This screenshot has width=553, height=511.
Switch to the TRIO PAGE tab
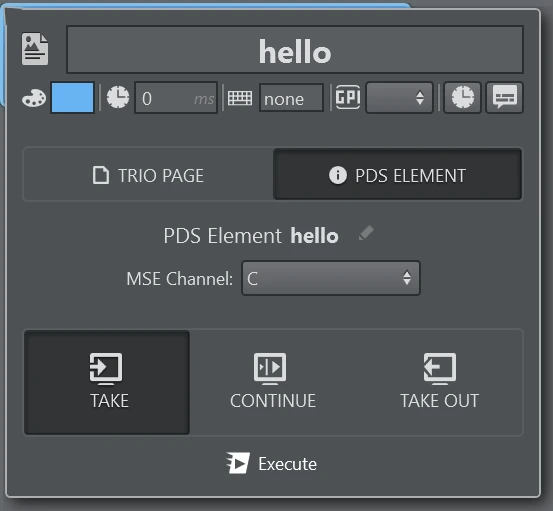tap(148, 175)
